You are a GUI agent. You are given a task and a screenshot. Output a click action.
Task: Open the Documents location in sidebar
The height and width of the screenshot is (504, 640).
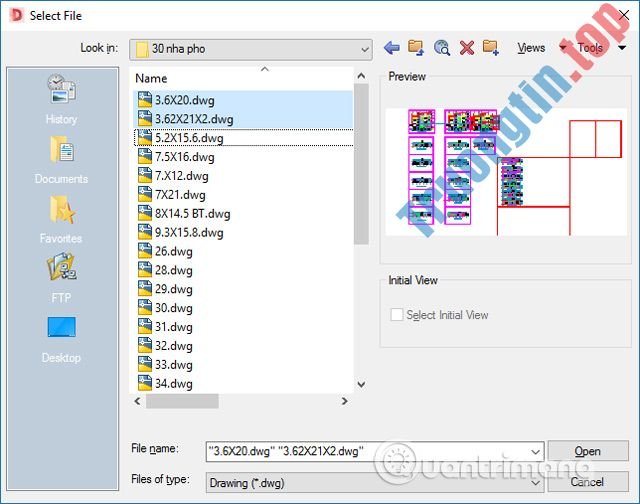[x=61, y=160]
